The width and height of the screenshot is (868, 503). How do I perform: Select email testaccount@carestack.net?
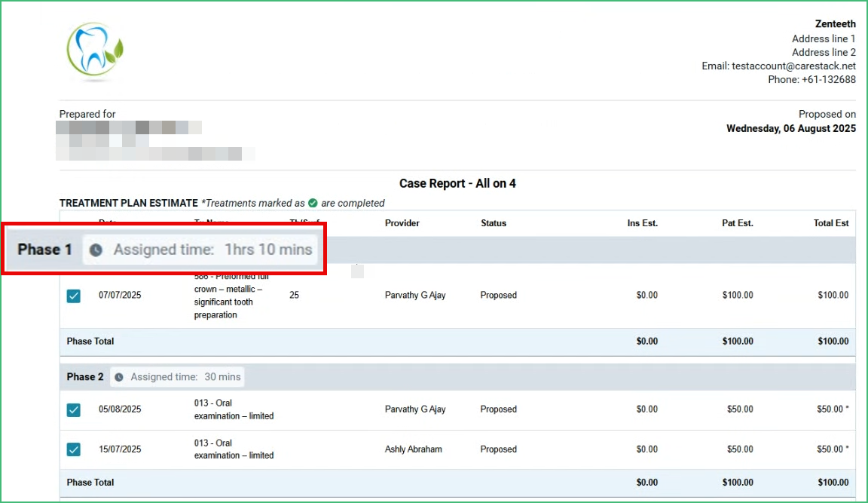point(794,66)
